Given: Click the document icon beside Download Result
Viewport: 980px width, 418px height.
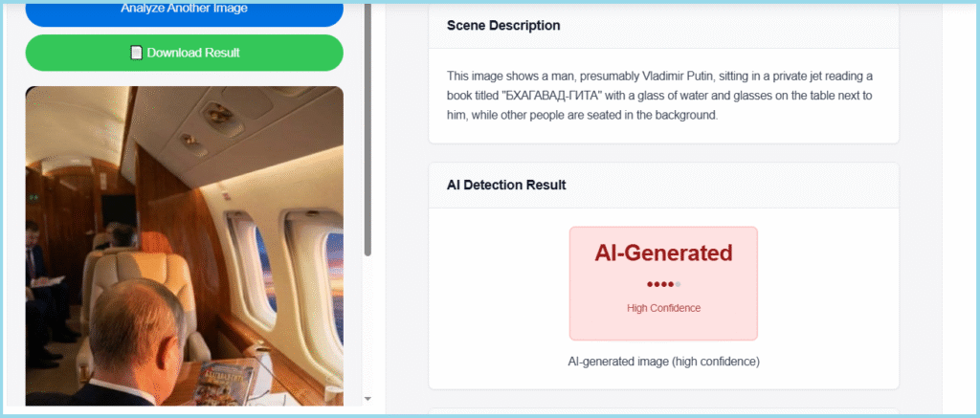Looking at the screenshot, I should tap(136, 53).
